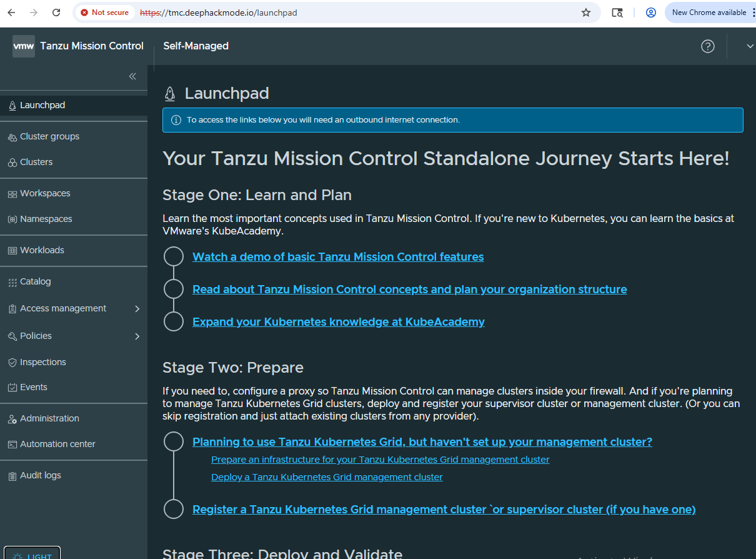Expand Access management submenu arrow
The image size is (756, 559).
137,309
